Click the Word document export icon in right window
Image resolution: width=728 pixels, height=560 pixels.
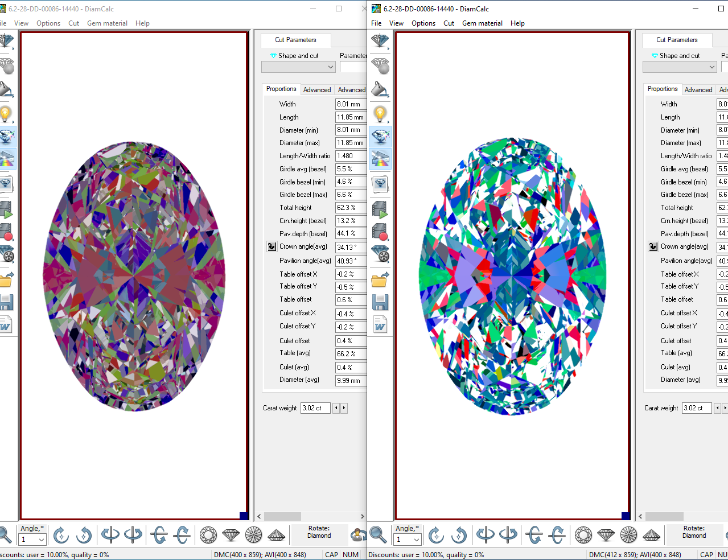click(380, 324)
